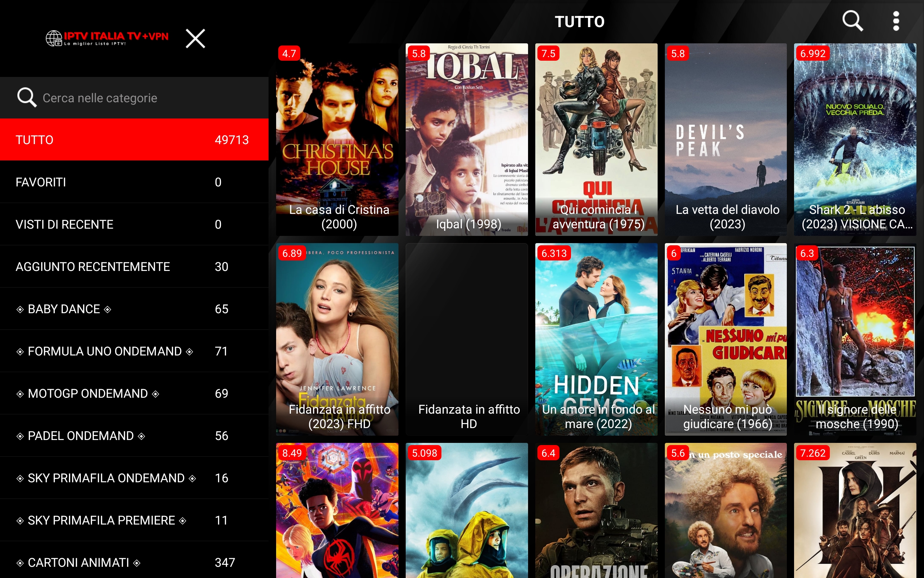Click the 7.5 rating badge on Qui comincia
The image size is (924, 578).
(x=548, y=53)
